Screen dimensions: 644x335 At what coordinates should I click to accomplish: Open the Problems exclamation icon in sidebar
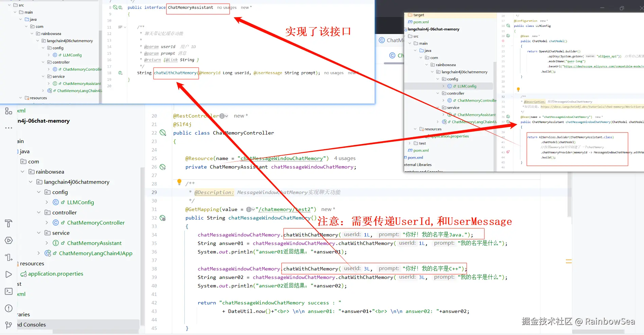(x=8, y=308)
